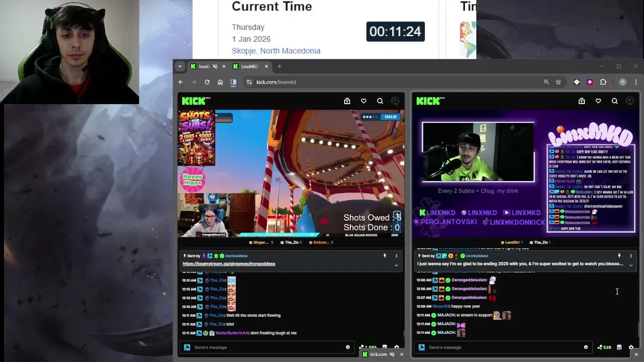Bookmark this page with the star
Screen dimensions: 644x362
point(558,82)
